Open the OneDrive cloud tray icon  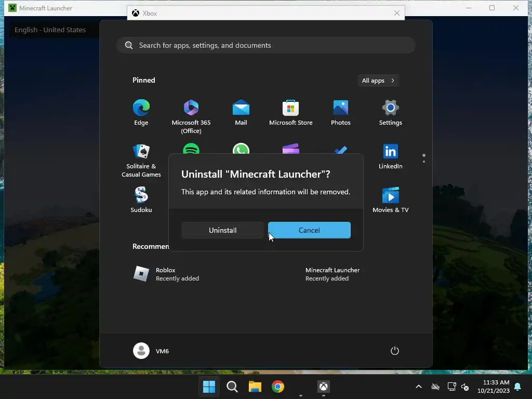click(x=435, y=387)
